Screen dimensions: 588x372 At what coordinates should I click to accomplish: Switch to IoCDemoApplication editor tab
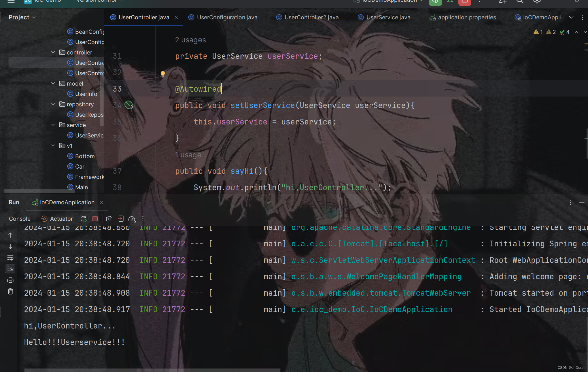point(538,17)
